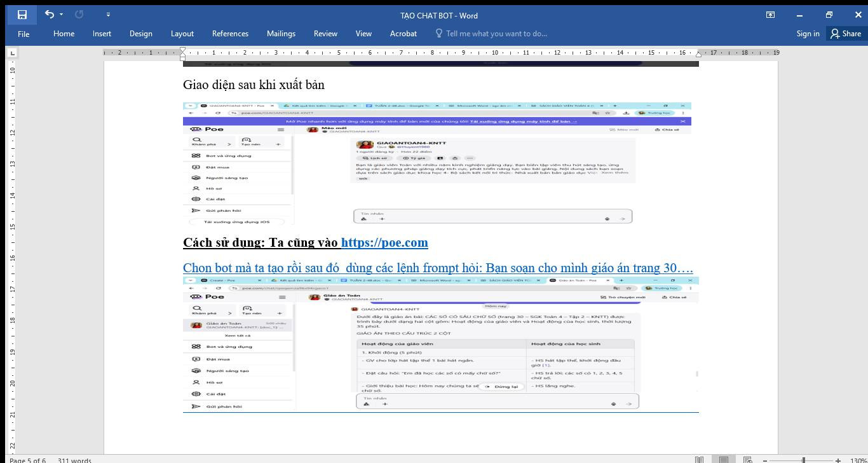Open the https://poe.com hyperlink
The width and height of the screenshot is (868, 463).
click(x=384, y=242)
